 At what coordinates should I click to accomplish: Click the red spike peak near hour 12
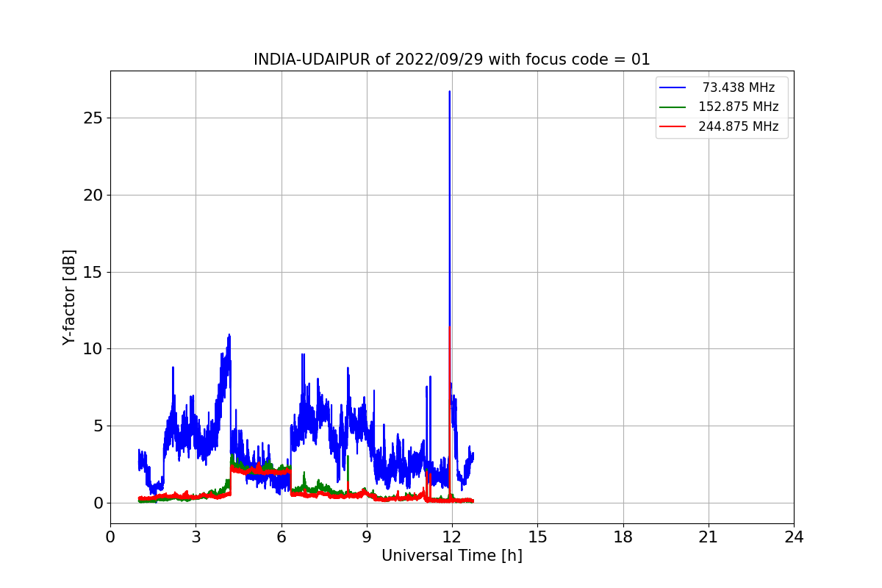click(450, 327)
